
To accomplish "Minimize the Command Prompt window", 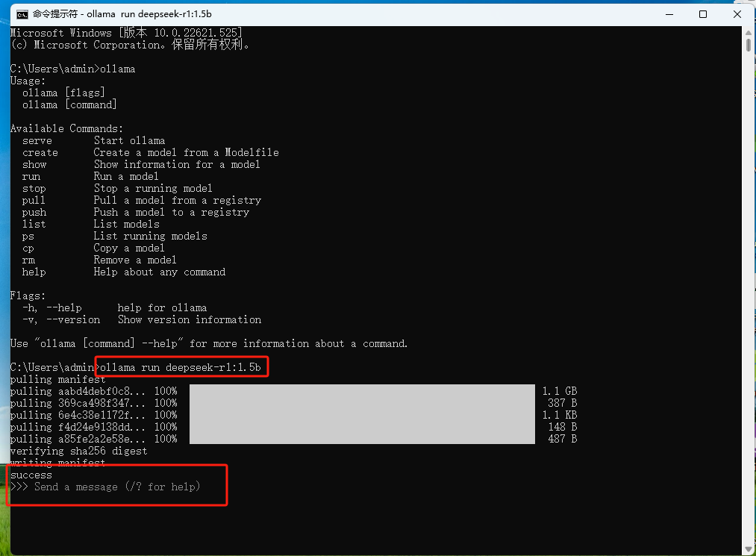I will coord(669,14).
